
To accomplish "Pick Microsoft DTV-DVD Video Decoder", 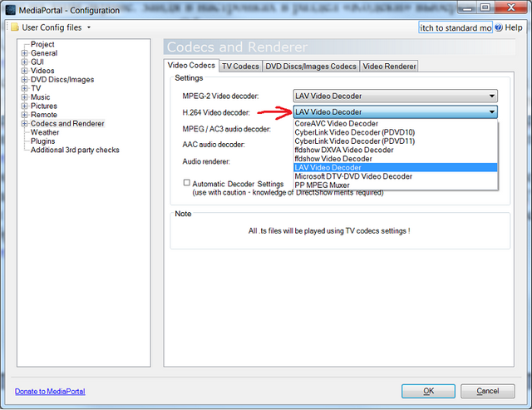I will click(396, 176).
